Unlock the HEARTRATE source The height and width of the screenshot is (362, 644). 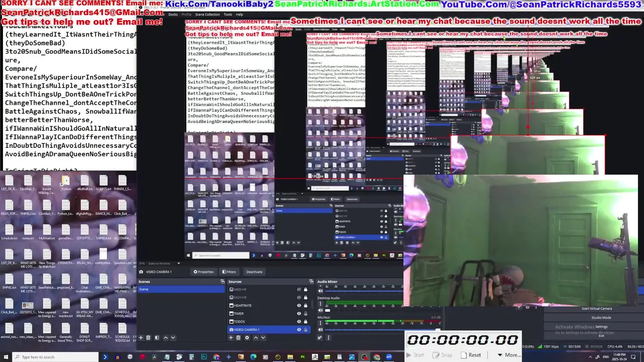305,306
